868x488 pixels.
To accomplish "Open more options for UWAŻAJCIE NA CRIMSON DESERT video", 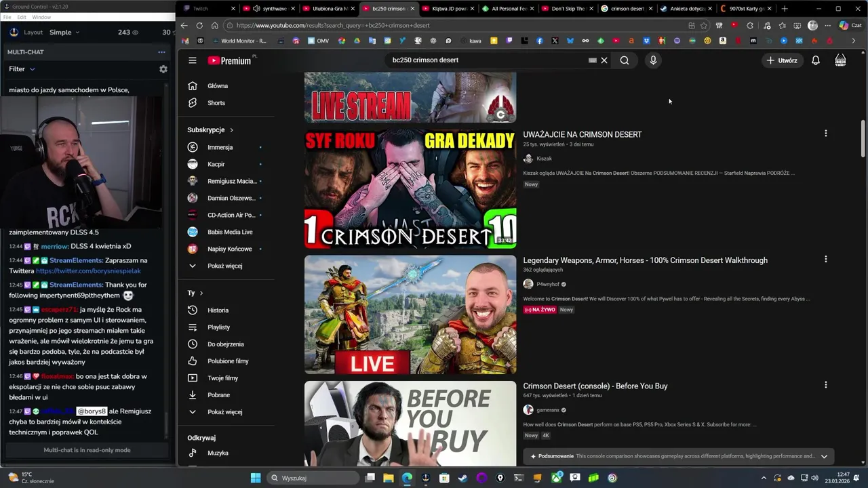I will pyautogui.click(x=825, y=134).
